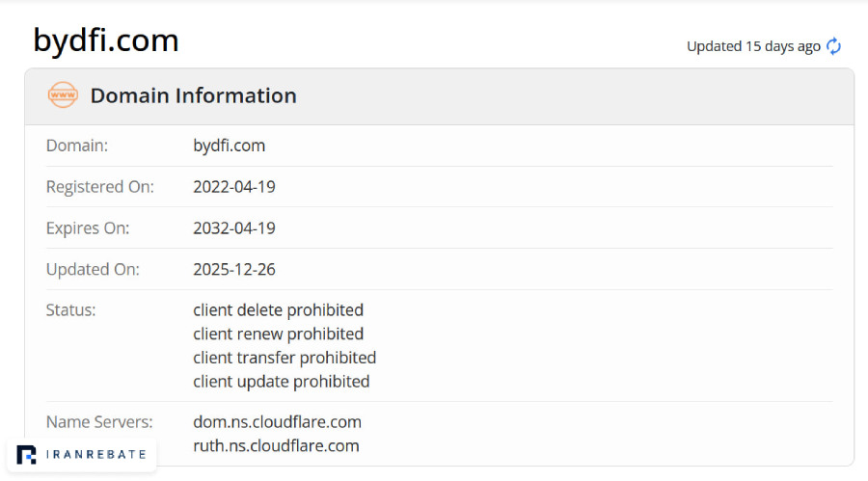Click the blue refresh arrows icon

833,46
